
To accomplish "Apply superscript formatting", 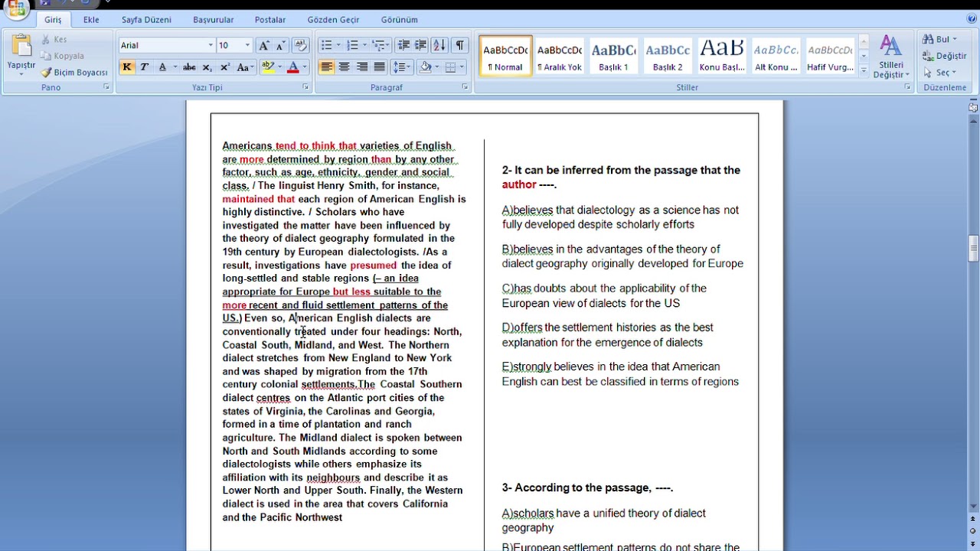I will pos(224,67).
